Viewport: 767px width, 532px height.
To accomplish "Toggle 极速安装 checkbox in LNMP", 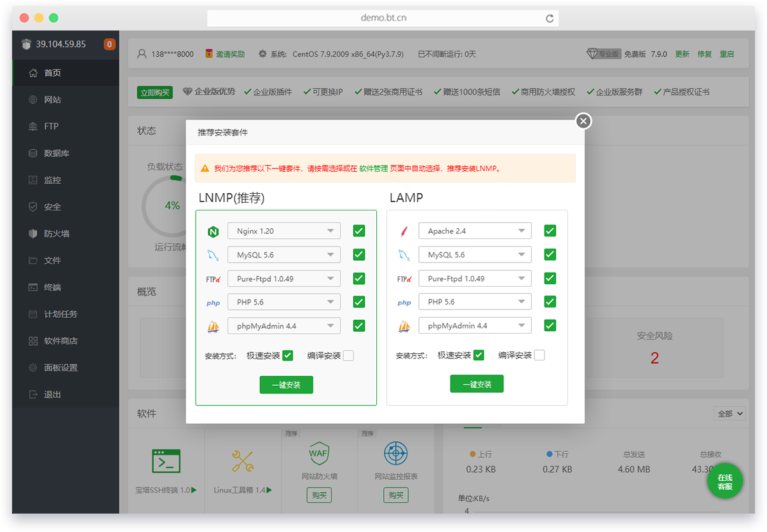I will tap(288, 356).
